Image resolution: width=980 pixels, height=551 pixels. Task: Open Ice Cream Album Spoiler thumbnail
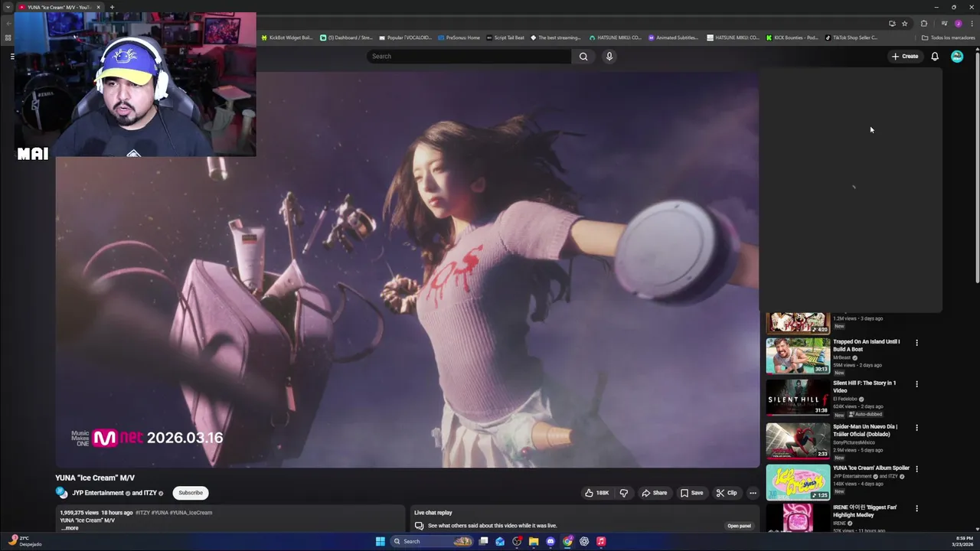(x=798, y=482)
